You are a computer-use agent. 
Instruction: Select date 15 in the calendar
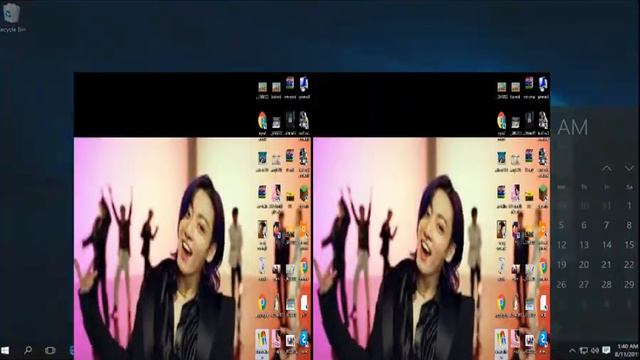coord(629,244)
